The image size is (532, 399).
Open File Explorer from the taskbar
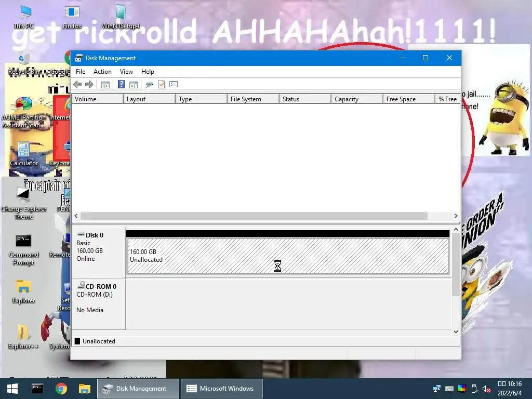click(85, 389)
